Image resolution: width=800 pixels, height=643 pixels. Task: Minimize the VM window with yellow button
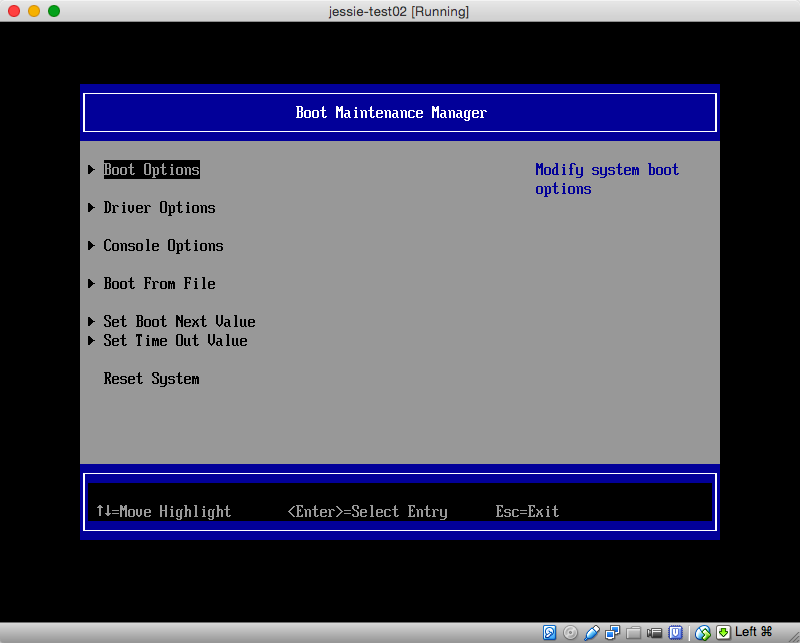(34, 11)
